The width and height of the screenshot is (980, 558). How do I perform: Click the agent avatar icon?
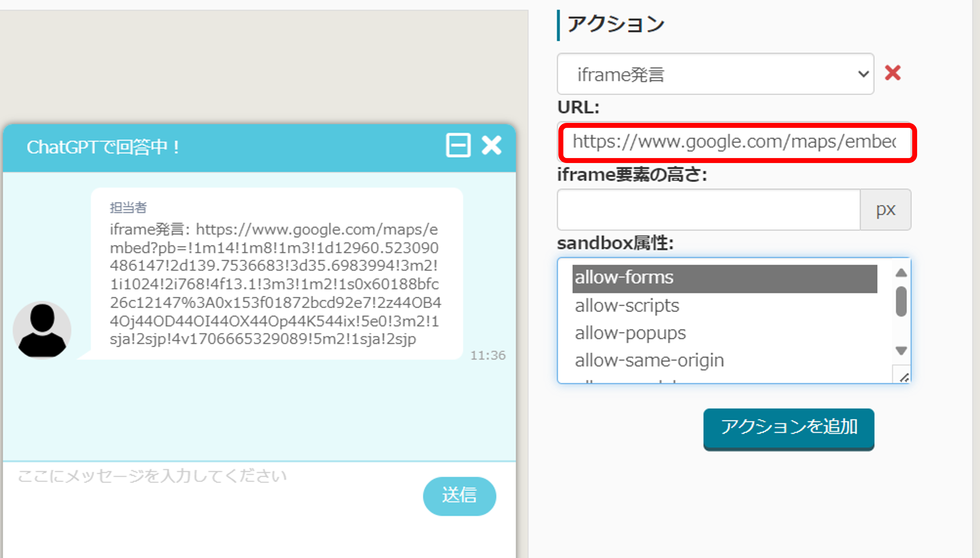pyautogui.click(x=42, y=330)
